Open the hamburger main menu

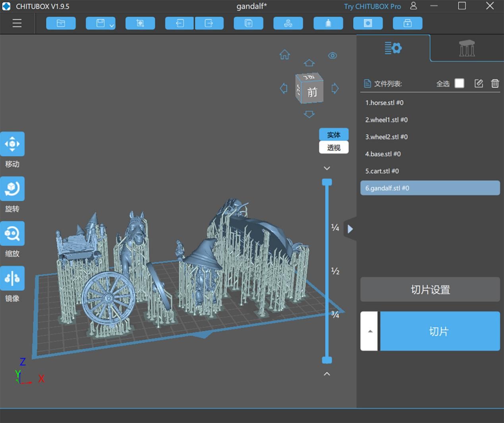point(17,23)
